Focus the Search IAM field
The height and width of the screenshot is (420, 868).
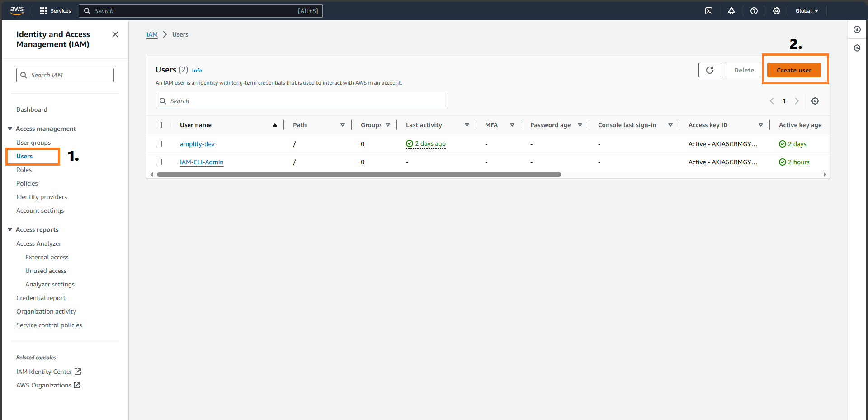(x=65, y=75)
